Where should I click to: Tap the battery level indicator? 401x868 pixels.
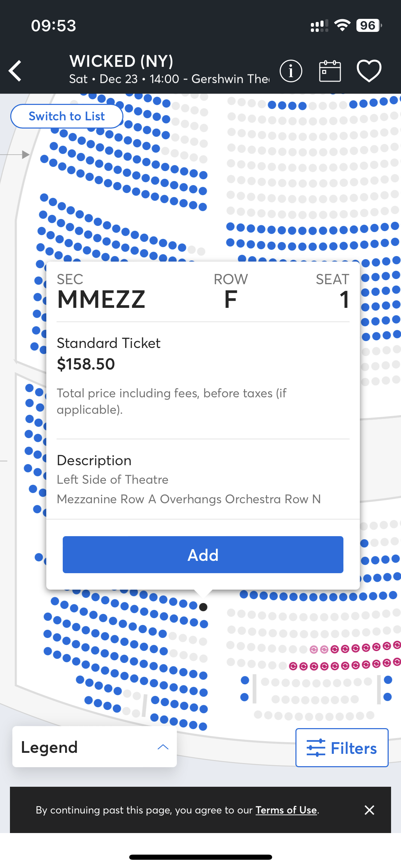pyautogui.click(x=368, y=25)
